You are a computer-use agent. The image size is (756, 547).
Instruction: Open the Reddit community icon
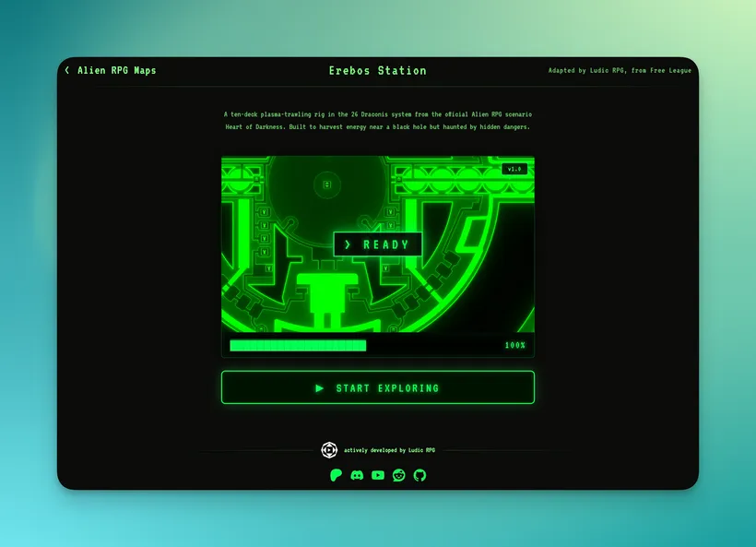click(x=398, y=475)
